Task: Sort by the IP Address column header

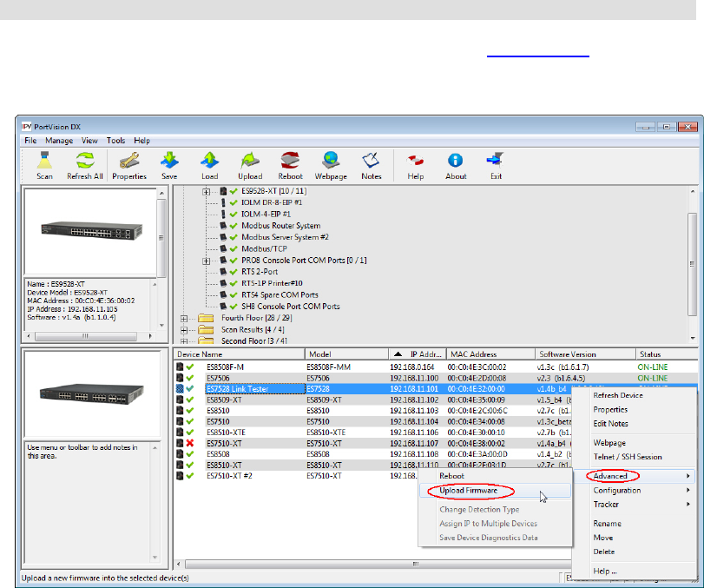Action: [x=418, y=354]
